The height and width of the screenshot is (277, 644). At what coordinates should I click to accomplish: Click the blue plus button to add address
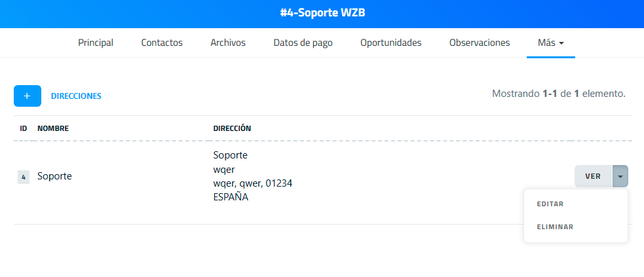pyautogui.click(x=27, y=96)
